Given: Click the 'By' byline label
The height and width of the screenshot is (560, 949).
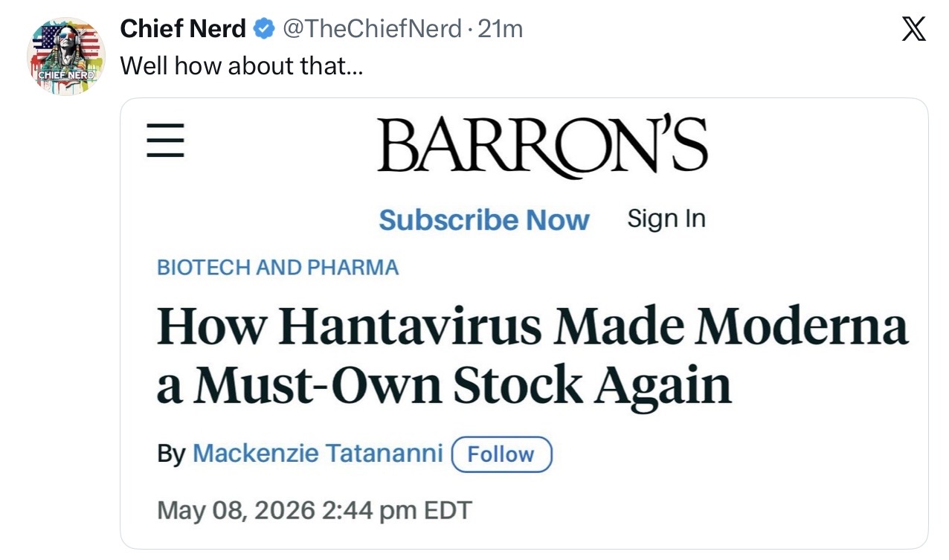Looking at the screenshot, I should click(x=171, y=454).
